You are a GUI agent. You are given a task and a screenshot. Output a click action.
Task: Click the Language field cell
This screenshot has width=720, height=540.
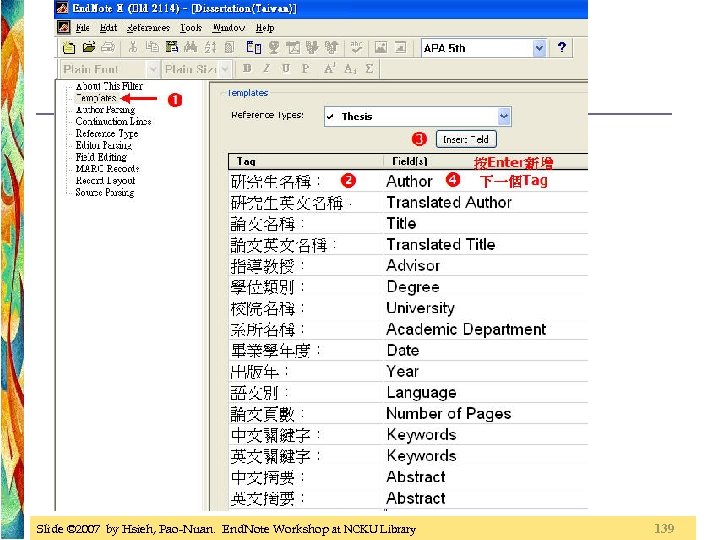[x=486, y=392]
